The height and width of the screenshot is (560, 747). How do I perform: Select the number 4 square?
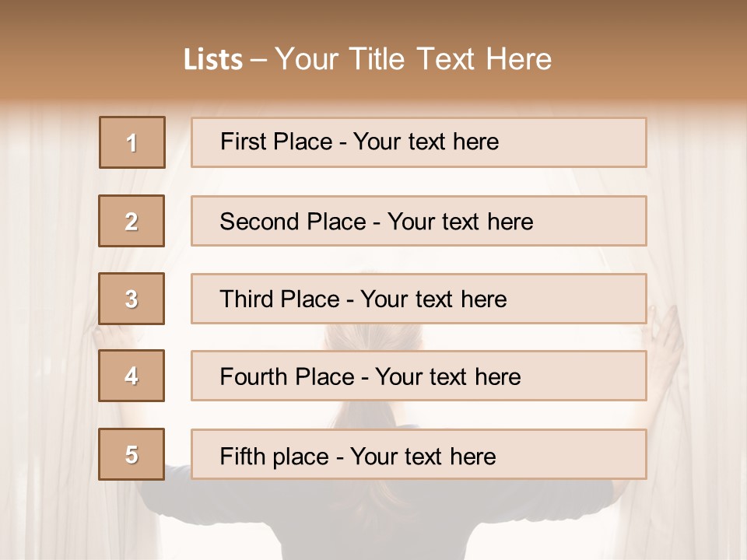pos(132,376)
